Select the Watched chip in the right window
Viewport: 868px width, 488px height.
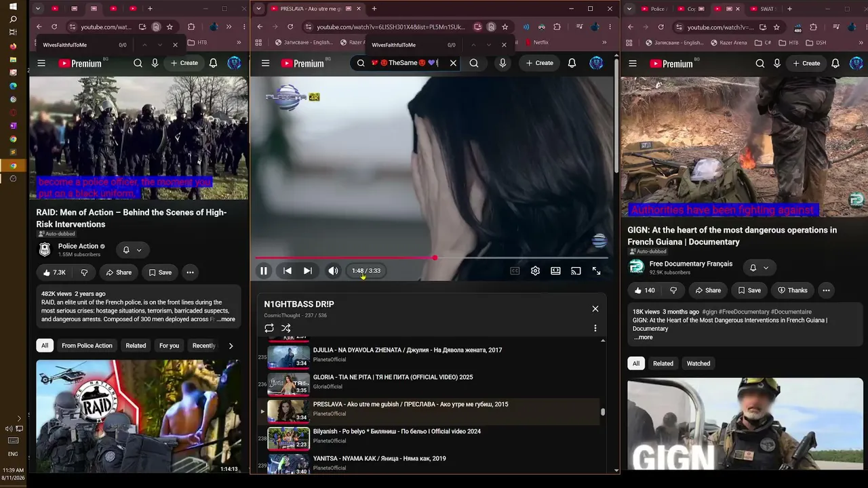coord(698,363)
